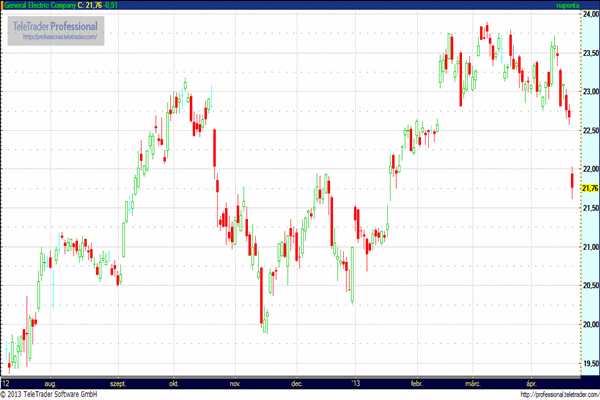Click the small chart icon in the top-left corner
600x400 pixels.
(4, 5)
